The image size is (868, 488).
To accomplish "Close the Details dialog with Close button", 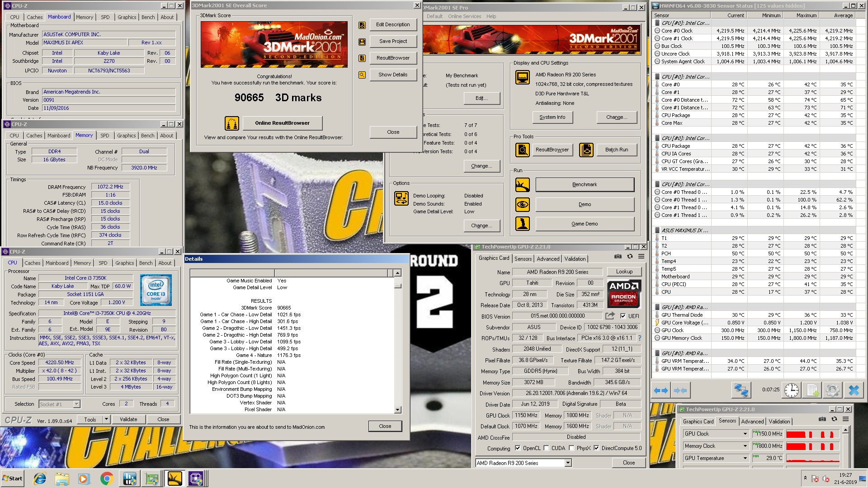I will tap(385, 426).
